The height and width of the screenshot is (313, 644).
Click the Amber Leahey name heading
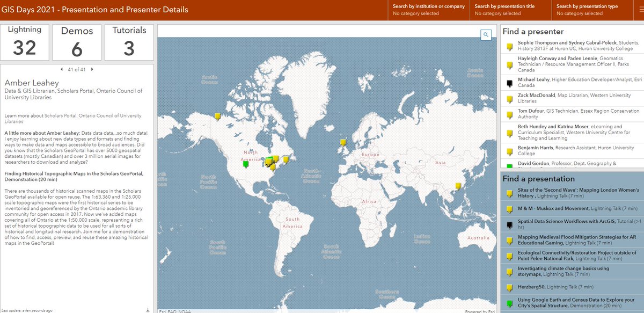pos(31,83)
